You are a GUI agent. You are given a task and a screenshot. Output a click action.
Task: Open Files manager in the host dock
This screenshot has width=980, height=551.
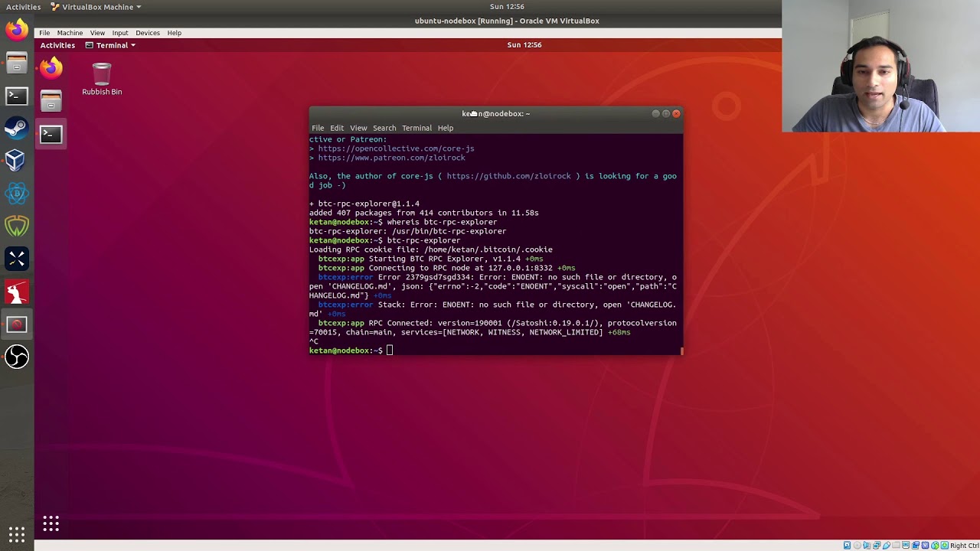tap(17, 64)
